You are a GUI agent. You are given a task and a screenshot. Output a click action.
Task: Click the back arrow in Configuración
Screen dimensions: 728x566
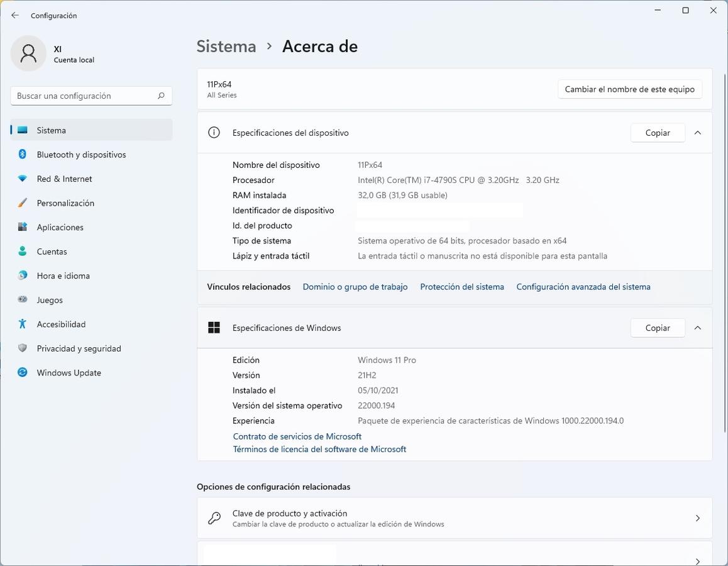pyautogui.click(x=15, y=15)
